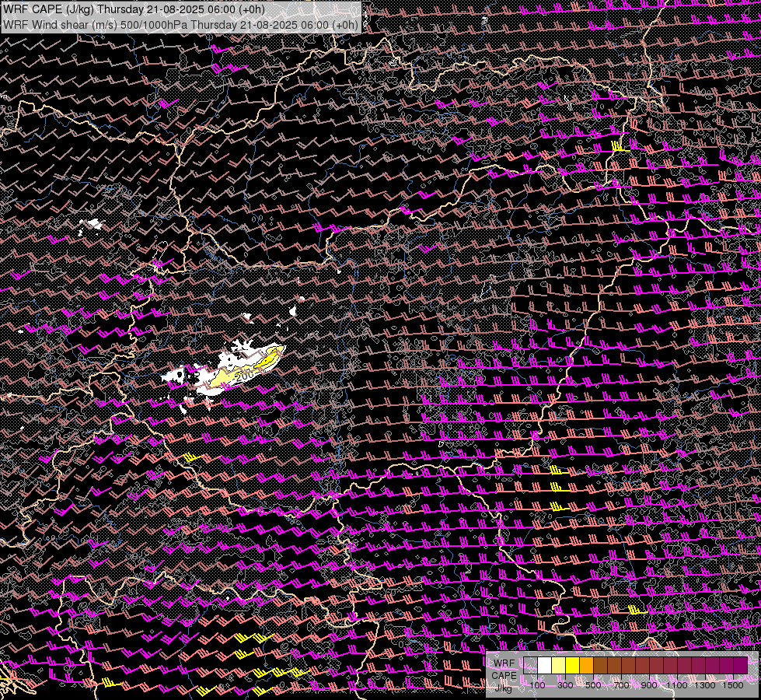This screenshot has width=761, height=700.
Task: Click the WRF Wind shear title line
Action: [180, 25]
